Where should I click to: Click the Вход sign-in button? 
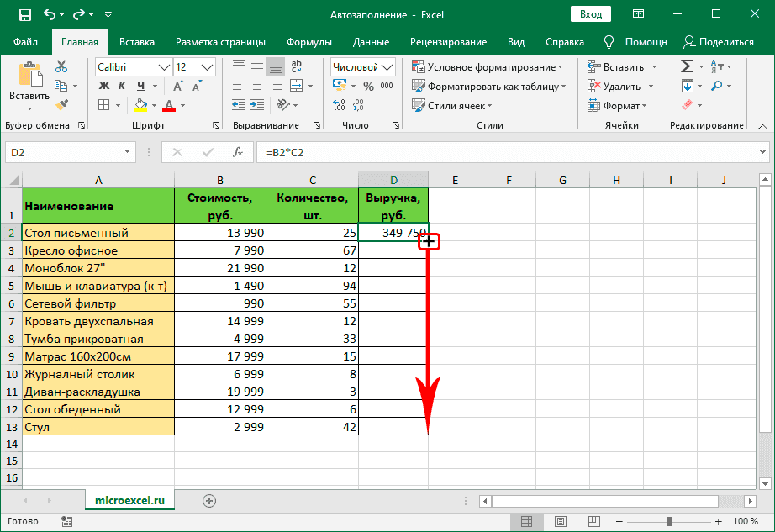pos(591,14)
